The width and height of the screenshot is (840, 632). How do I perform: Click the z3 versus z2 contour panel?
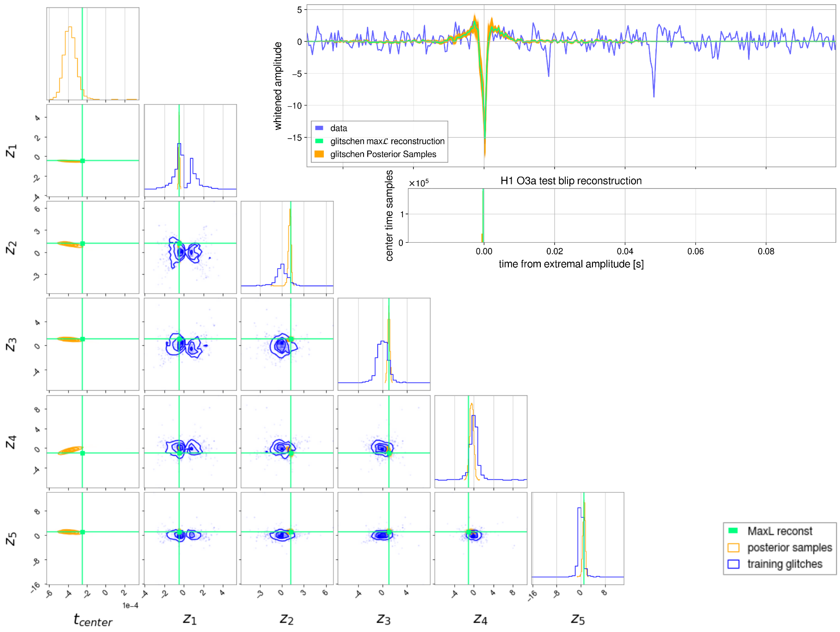click(x=287, y=344)
